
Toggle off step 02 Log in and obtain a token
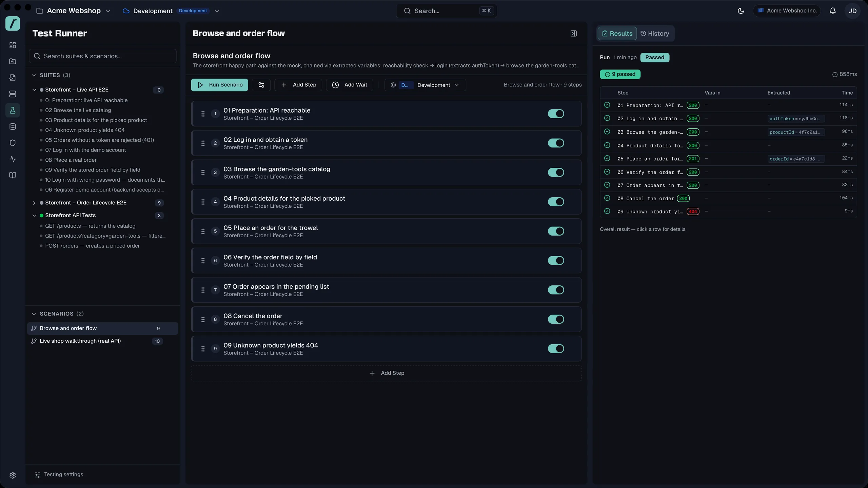[556, 143]
